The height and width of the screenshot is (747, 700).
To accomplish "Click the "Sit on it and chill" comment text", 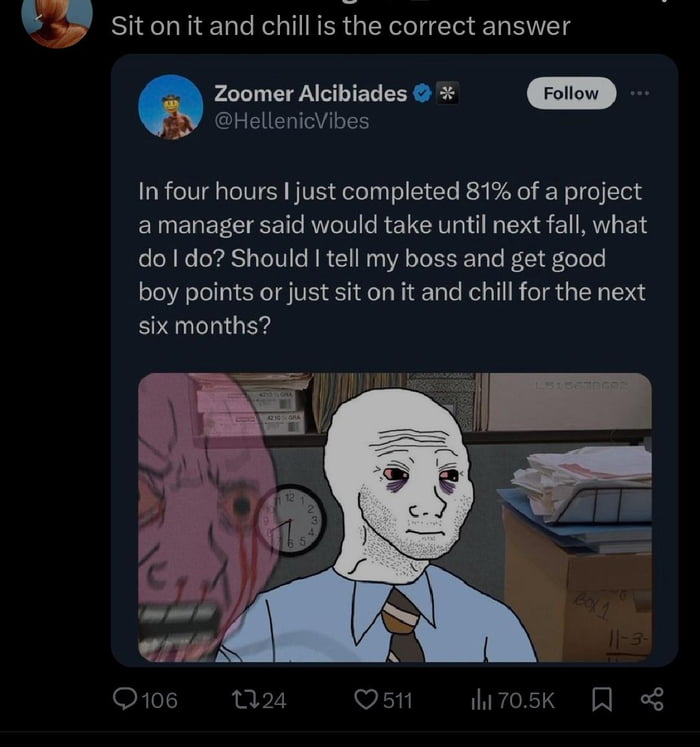I will (340, 26).
